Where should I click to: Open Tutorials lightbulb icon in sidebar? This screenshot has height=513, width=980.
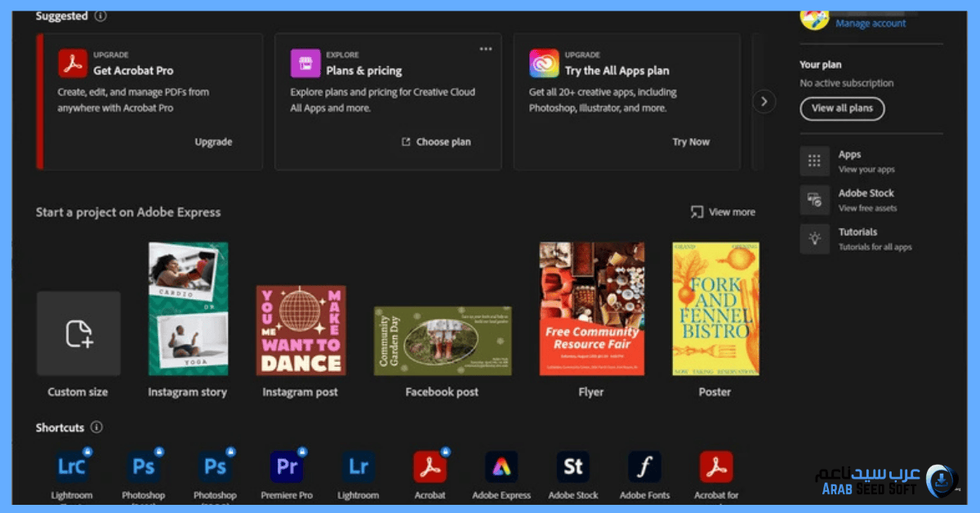pos(814,239)
